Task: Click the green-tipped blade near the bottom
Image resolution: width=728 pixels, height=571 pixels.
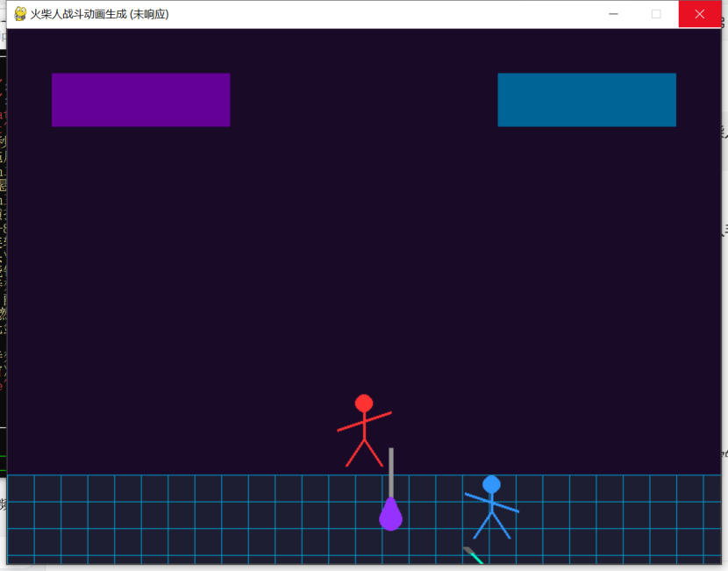Action: coord(473,555)
